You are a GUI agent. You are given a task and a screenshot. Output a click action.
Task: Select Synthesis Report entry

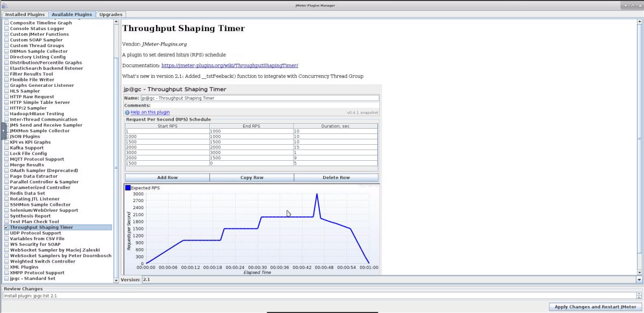pos(30,216)
